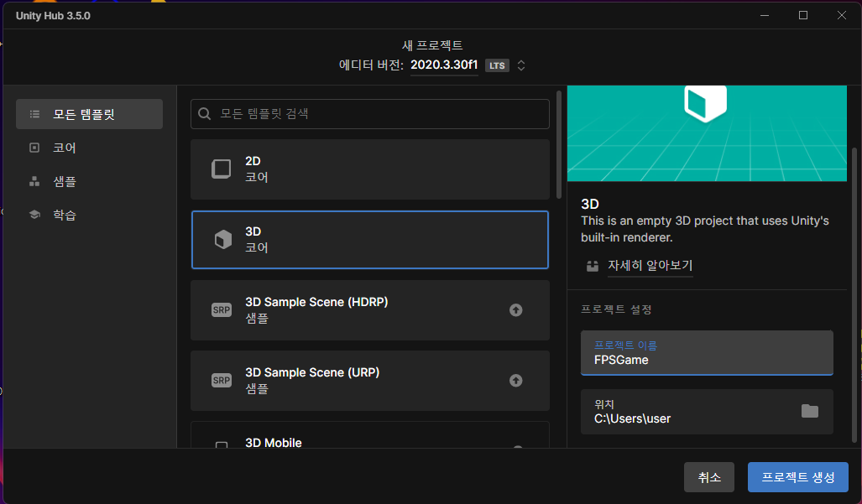Click the 코어 square icon
The image size is (862, 504).
point(34,148)
